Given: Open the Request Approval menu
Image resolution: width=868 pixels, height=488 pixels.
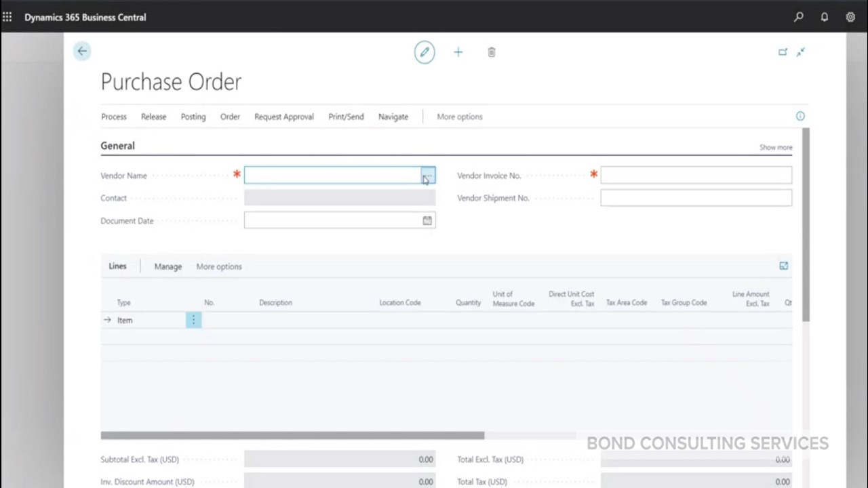Looking at the screenshot, I should [284, 117].
